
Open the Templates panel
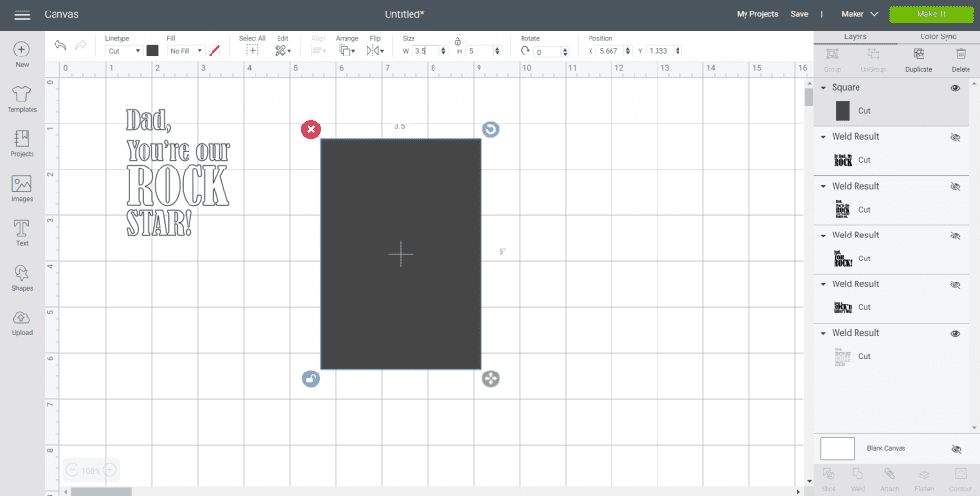click(22, 94)
